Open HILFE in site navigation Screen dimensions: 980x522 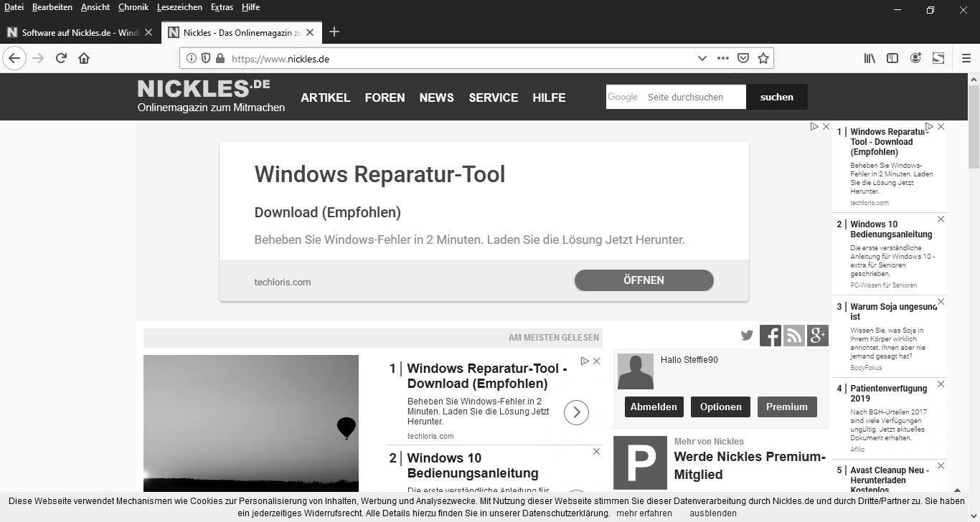pos(549,98)
